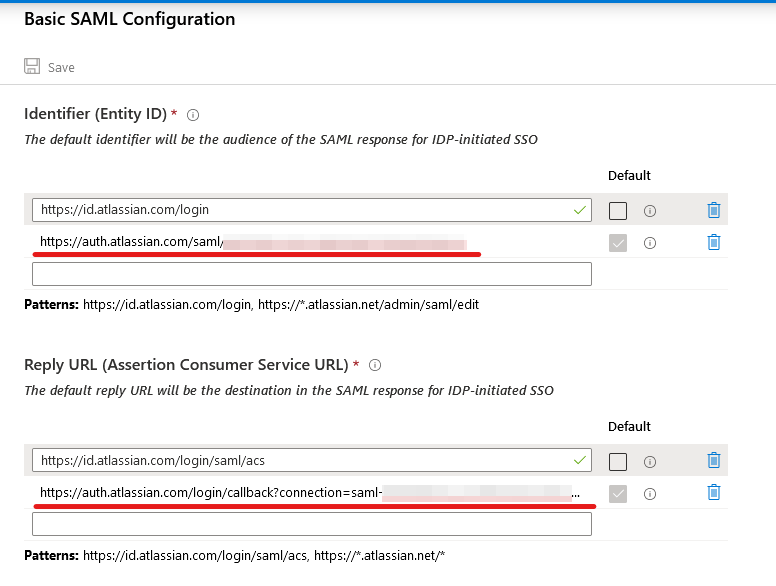Delete the id.atlassian.com/login identifier entry

tap(713, 210)
